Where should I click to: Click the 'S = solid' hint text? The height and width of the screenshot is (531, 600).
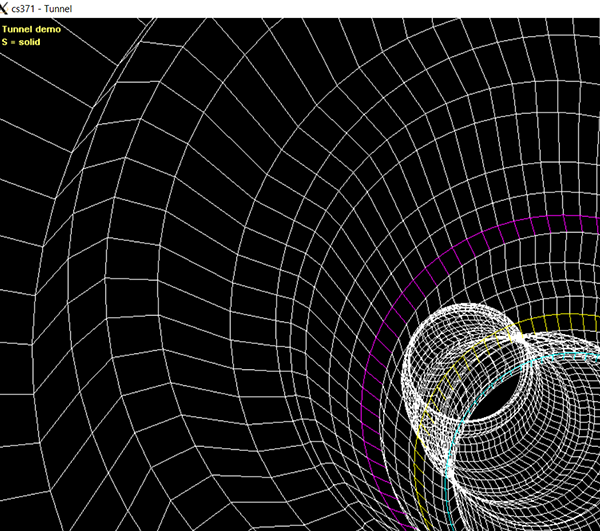25,42
